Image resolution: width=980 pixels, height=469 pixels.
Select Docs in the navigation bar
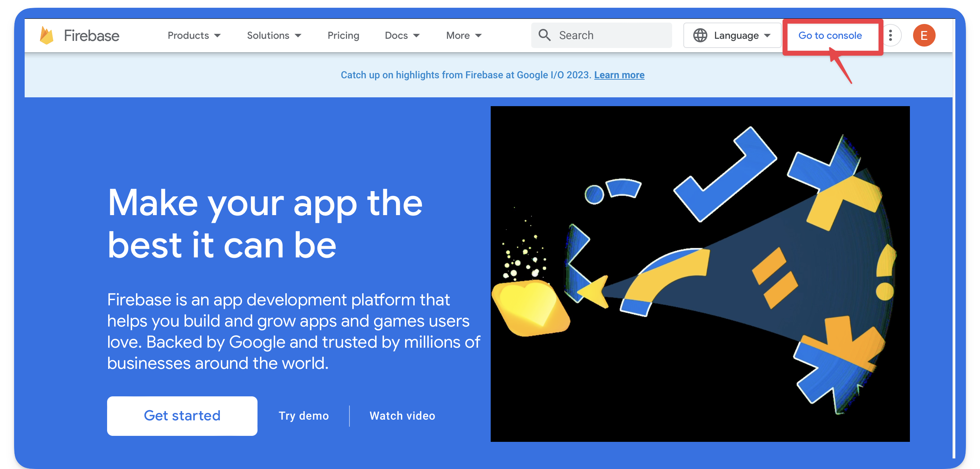(396, 35)
